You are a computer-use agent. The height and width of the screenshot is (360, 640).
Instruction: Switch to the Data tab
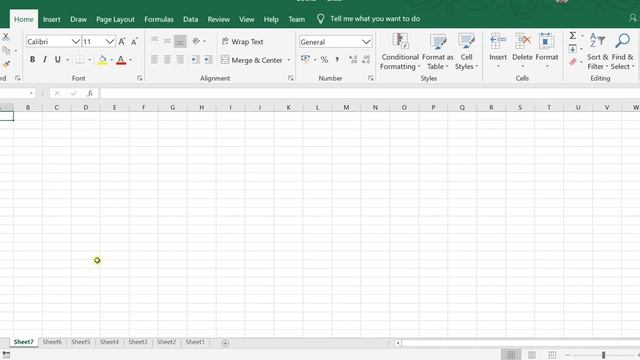[x=190, y=19]
